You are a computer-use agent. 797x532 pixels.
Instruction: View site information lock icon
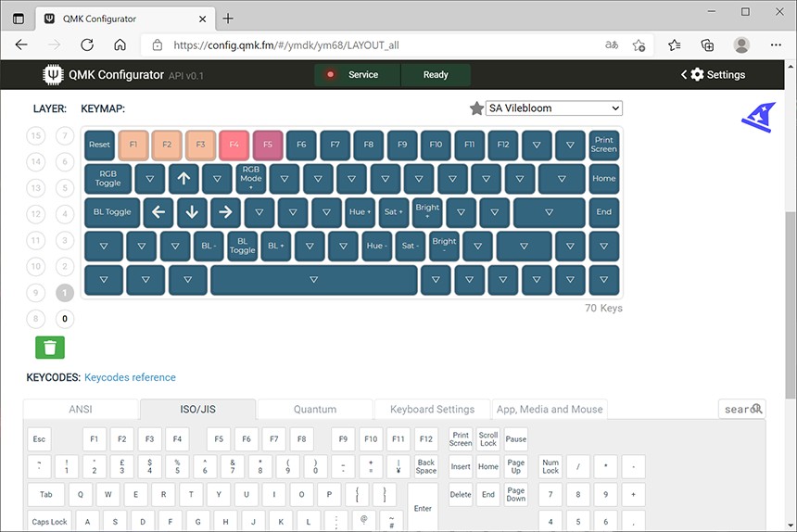[x=158, y=45]
